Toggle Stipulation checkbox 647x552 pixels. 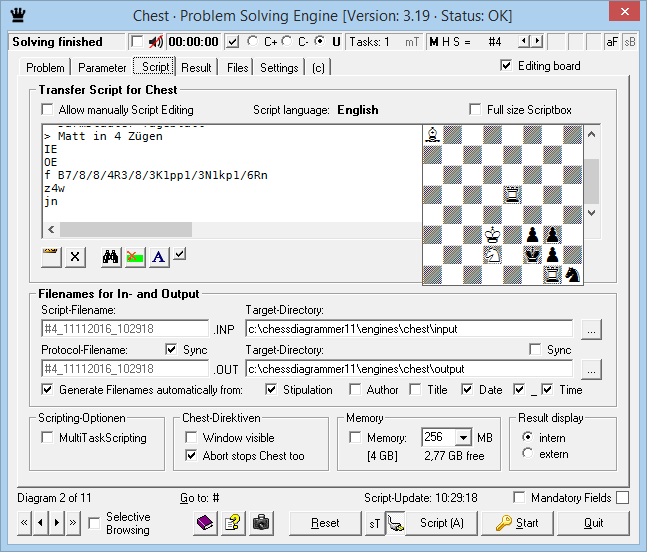271,389
